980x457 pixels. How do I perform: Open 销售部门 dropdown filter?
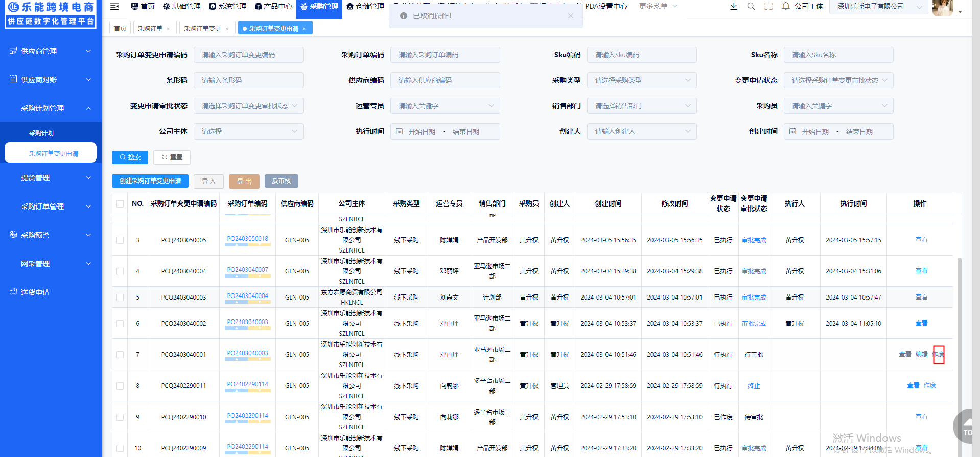pyautogui.click(x=642, y=106)
